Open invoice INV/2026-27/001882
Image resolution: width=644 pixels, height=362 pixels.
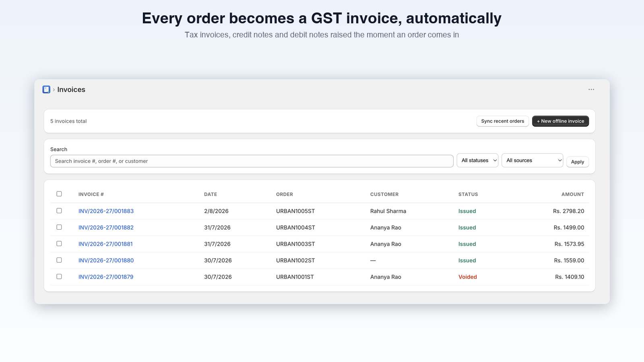click(106, 228)
